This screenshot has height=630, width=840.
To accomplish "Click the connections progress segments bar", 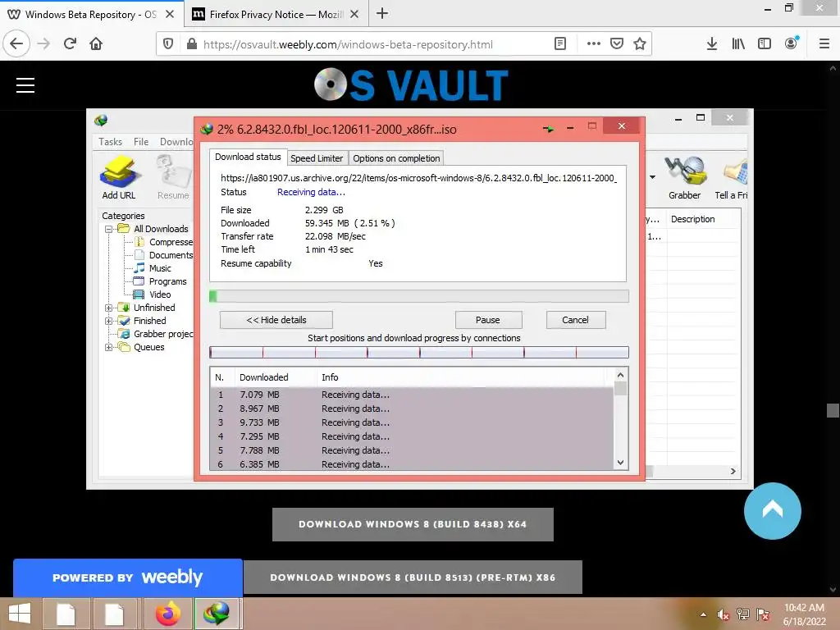I will click(x=419, y=352).
